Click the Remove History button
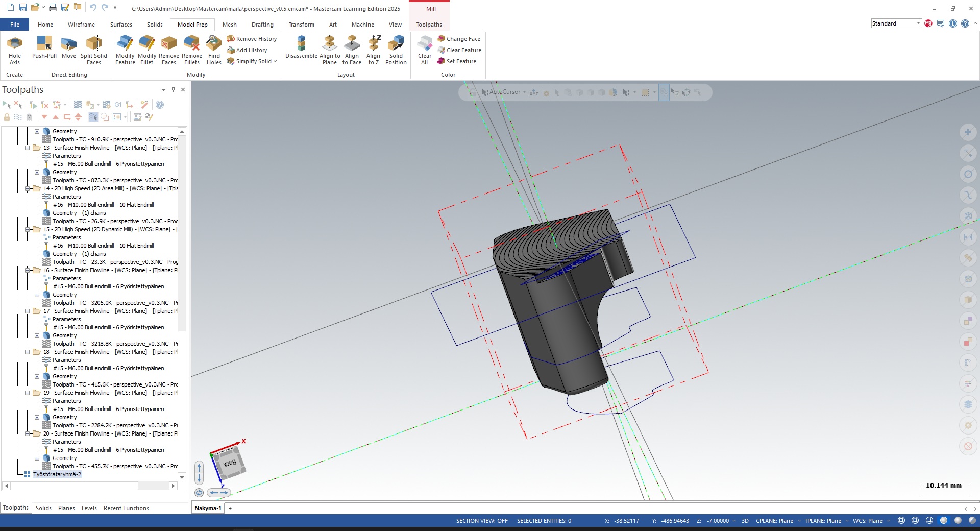The width and height of the screenshot is (980, 531). point(252,39)
